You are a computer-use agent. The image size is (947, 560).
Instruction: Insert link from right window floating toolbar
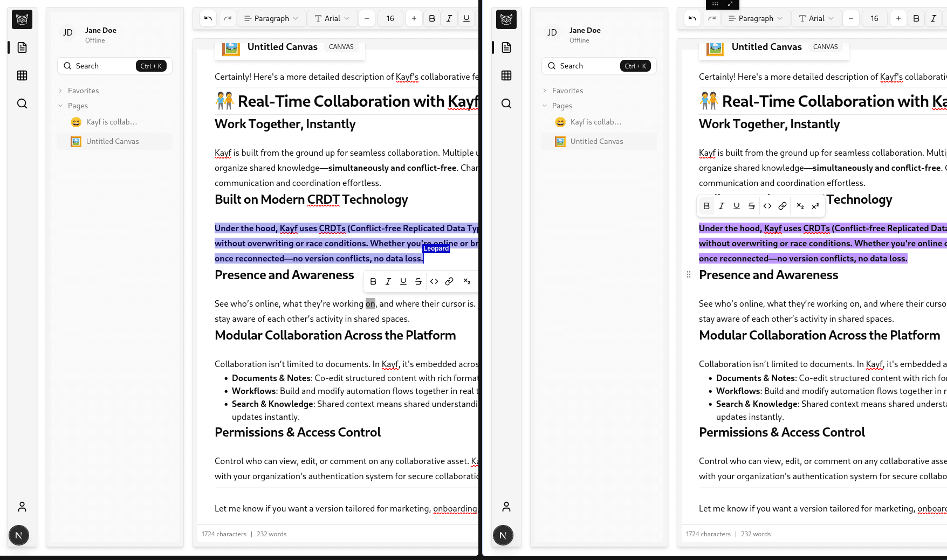[x=783, y=206]
